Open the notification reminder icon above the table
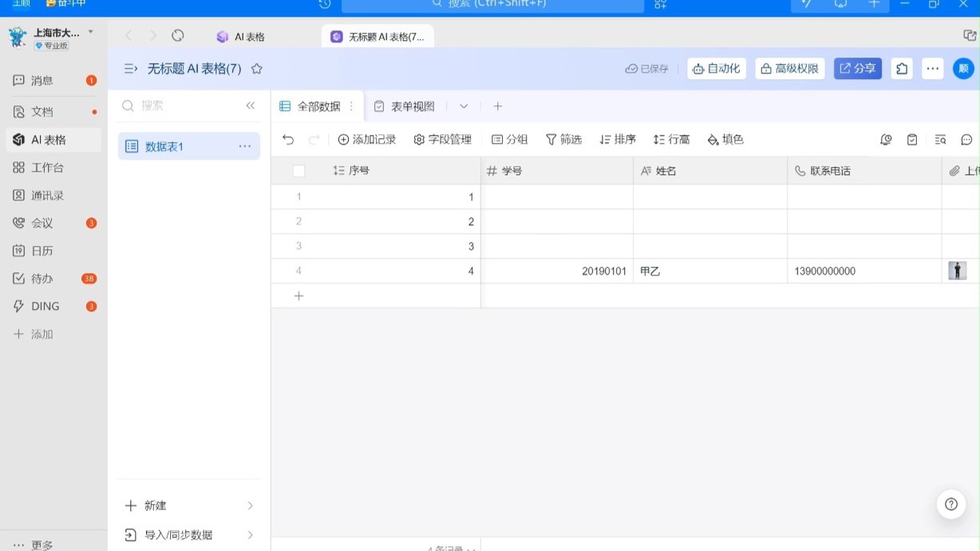Screen dimensions: 980x551 885,139
